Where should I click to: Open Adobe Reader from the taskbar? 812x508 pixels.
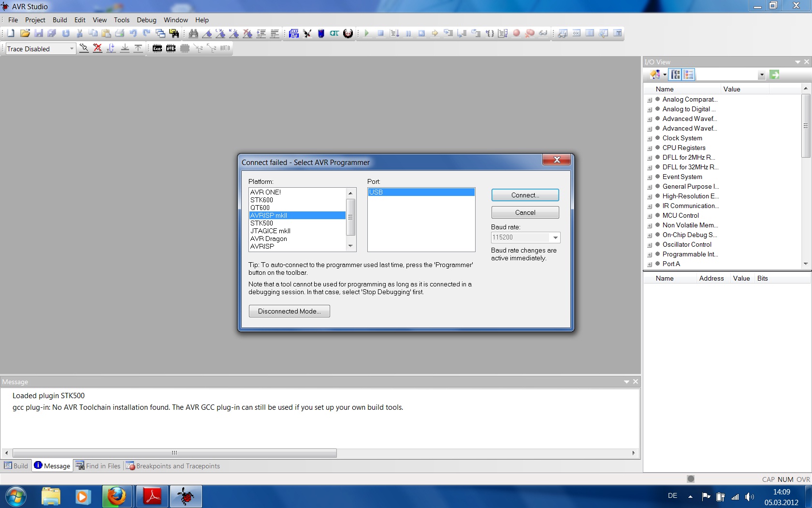(x=152, y=496)
